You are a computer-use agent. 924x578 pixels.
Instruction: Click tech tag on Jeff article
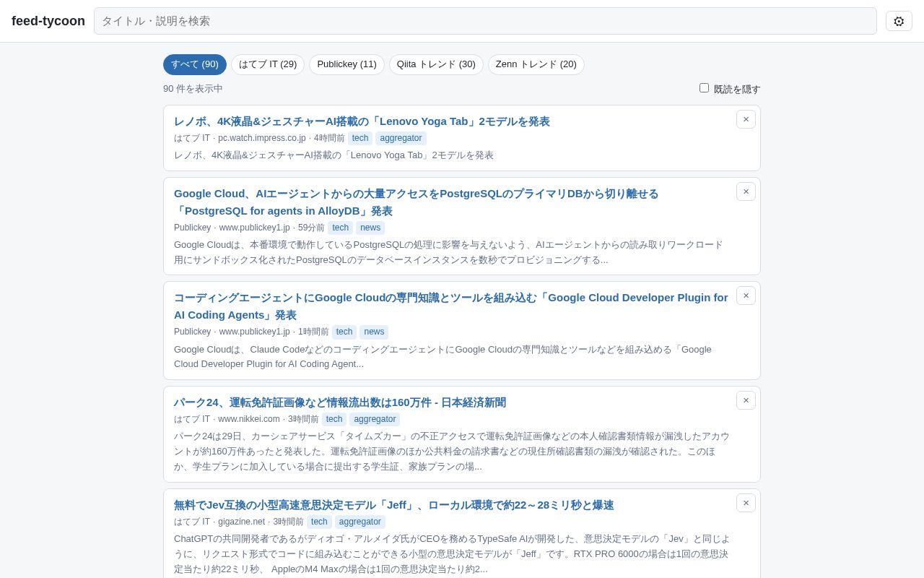tap(319, 522)
